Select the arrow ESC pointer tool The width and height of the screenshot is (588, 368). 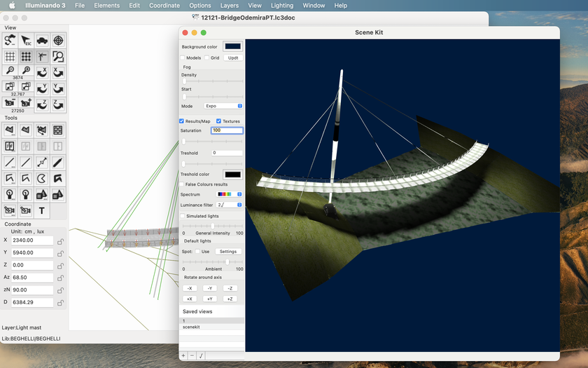26,41
